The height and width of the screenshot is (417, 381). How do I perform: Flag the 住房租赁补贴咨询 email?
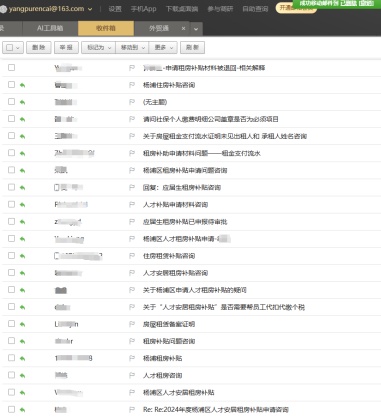click(132, 256)
